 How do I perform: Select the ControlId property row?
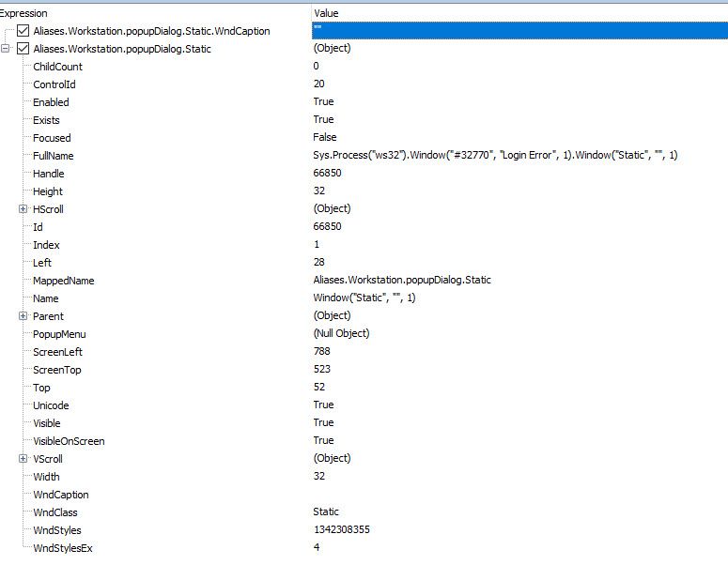point(54,84)
